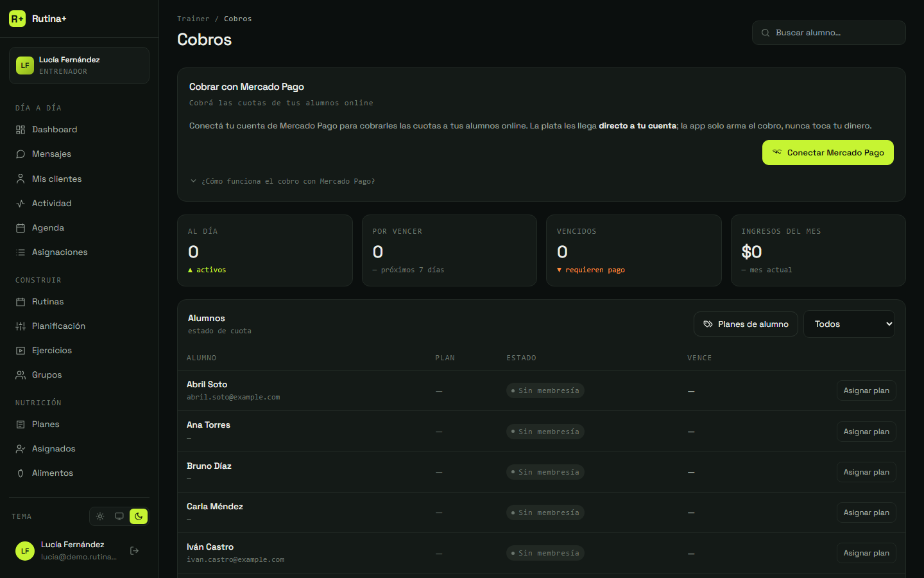Open Rutinas in sidebar
Screen dimensions: 924x578
(79, 302)
